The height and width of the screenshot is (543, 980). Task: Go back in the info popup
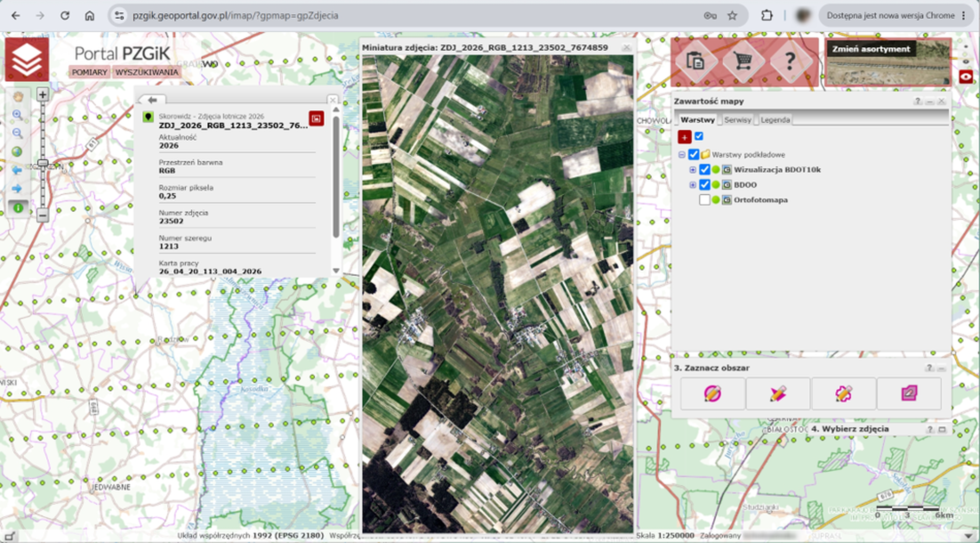[152, 100]
